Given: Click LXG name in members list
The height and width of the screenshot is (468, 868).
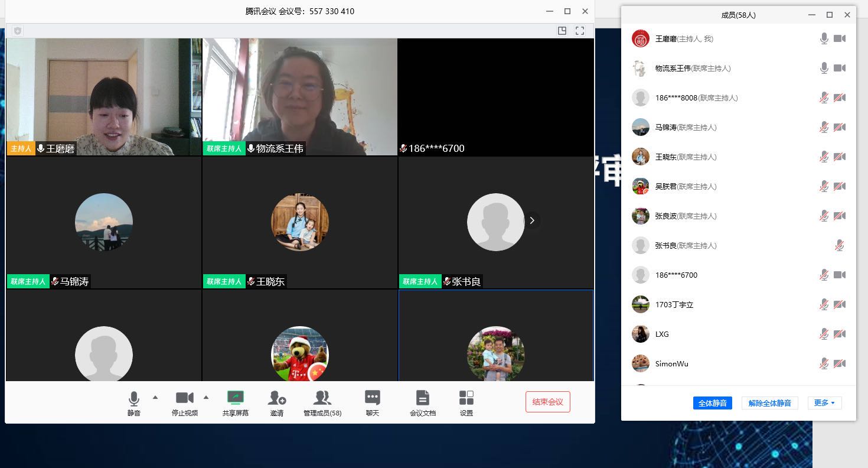Looking at the screenshot, I should (x=662, y=334).
